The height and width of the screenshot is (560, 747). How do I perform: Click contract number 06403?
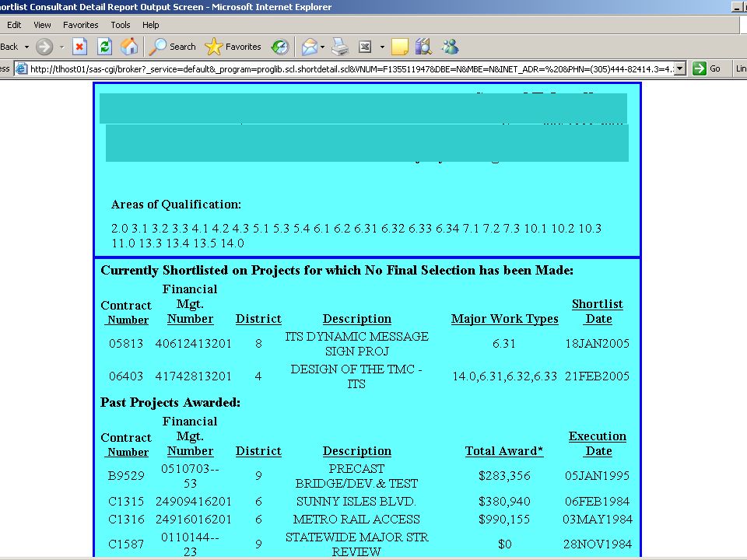pyautogui.click(x=126, y=376)
